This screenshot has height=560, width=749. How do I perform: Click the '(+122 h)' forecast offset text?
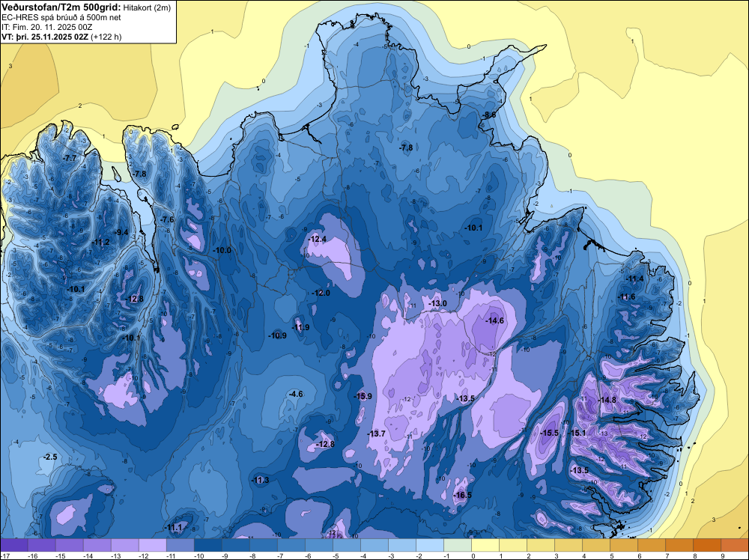(106, 37)
